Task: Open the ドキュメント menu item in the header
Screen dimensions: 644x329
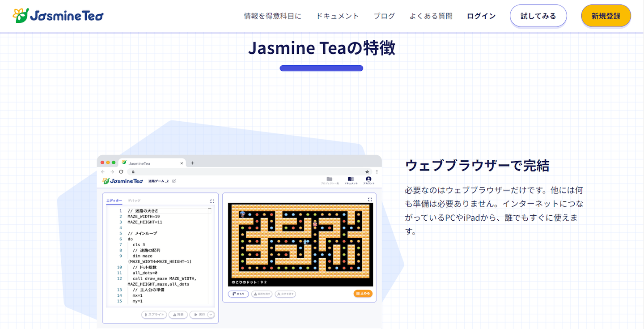Action: pos(338,16)
